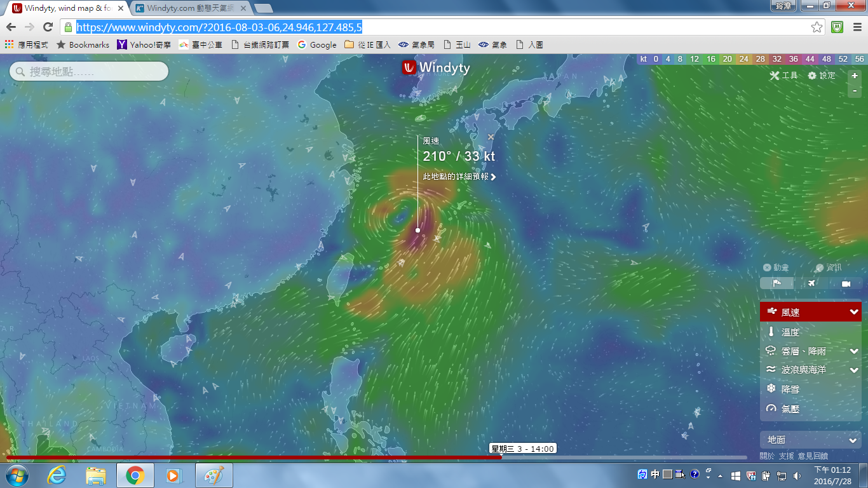Expand 雲層、降雨 clouds and rain options
Image resolution: width=868 pixels, height=488 pixels.
(x=854, y=351)
